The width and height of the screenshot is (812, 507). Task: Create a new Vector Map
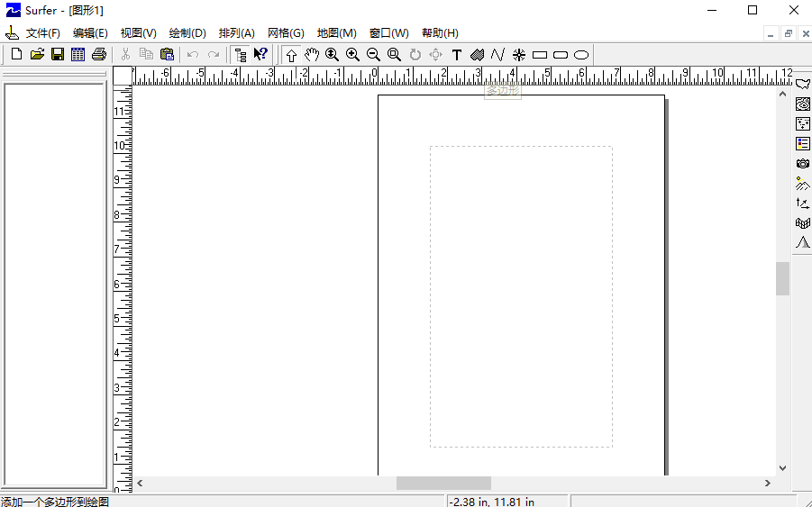803,203
